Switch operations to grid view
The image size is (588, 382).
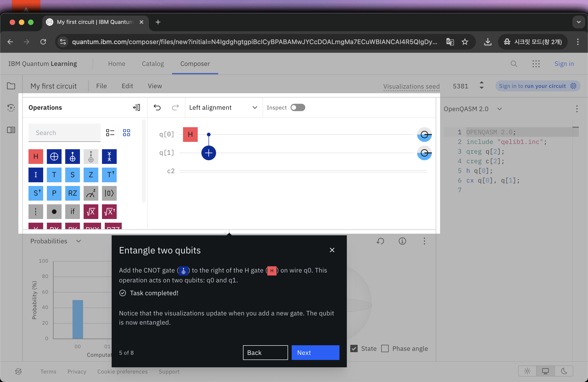tap(127, 133)
